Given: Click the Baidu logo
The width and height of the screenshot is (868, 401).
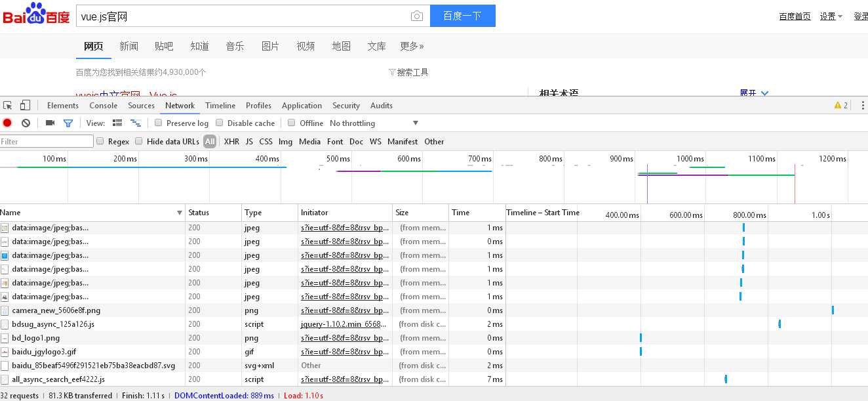Looking at the screenshot, I should click(36, 14).
